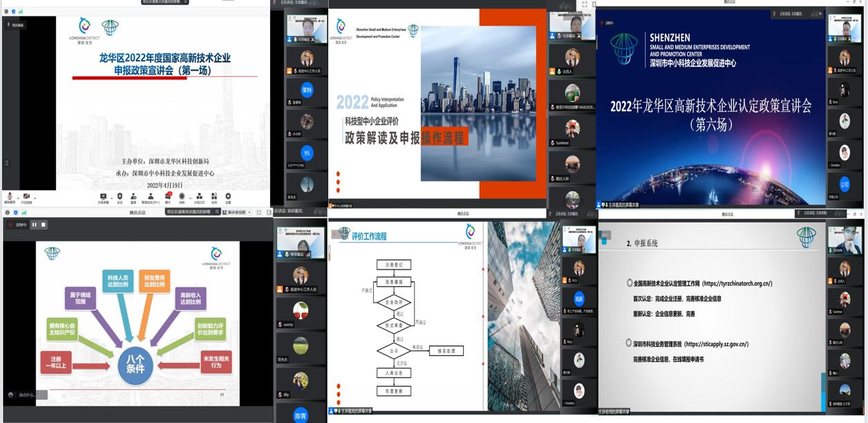Select the blue '公司' participant avatar
Screen dimensions: 868x423
click(845, 185)
